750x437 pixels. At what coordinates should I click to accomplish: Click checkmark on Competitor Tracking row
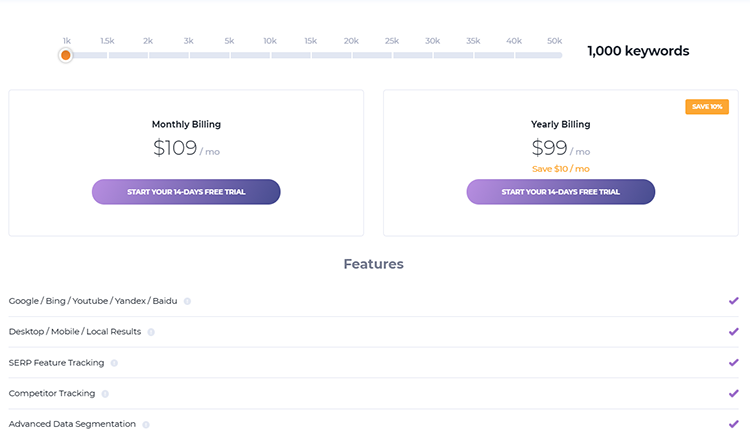pos(733,394)
